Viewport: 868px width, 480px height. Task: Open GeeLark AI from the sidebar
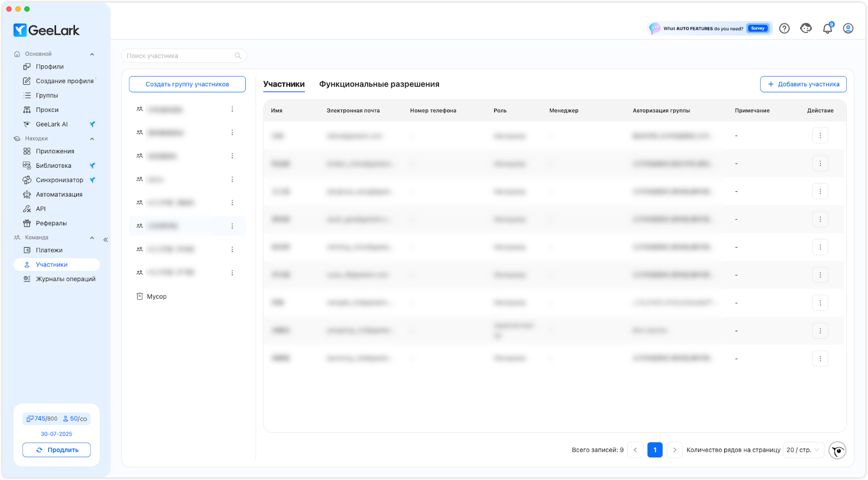[x=52, y=124]
